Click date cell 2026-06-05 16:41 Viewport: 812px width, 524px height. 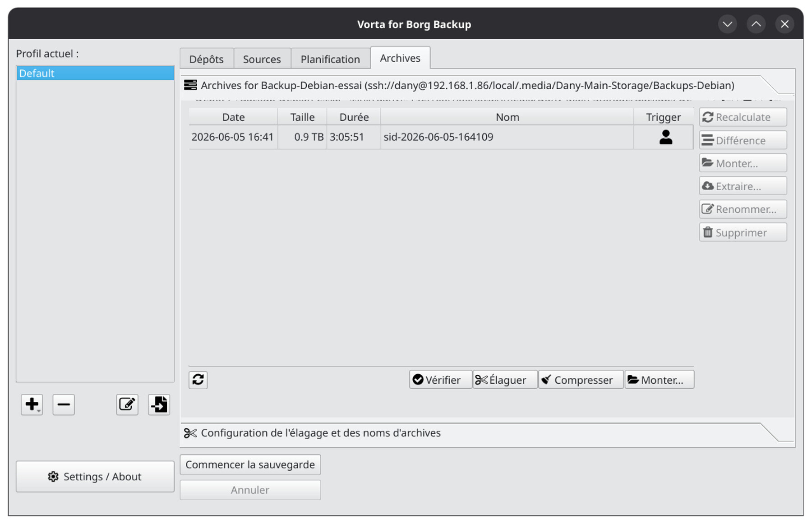pyautogui.click(x=233, y=137)
